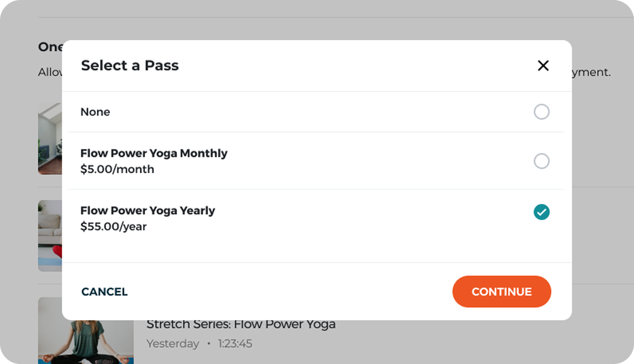Select the None radio button
Screen dimensions: 634x364
(541, 112)
